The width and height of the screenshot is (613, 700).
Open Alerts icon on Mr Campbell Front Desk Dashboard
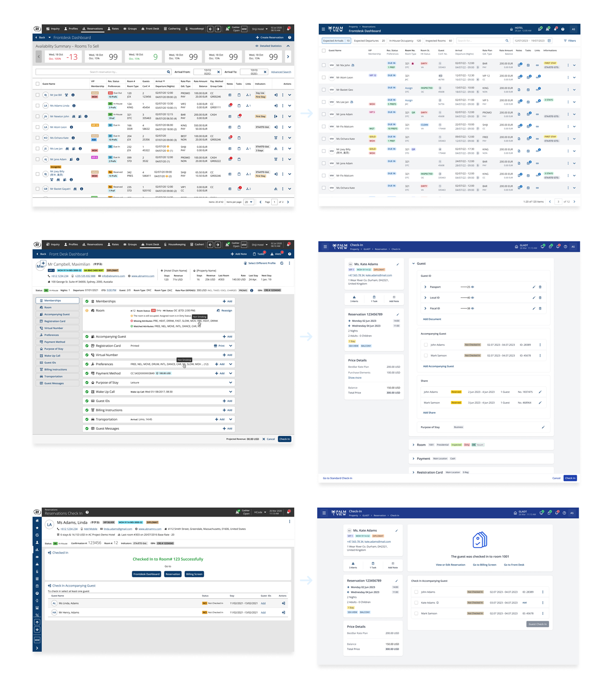point(272,254)
